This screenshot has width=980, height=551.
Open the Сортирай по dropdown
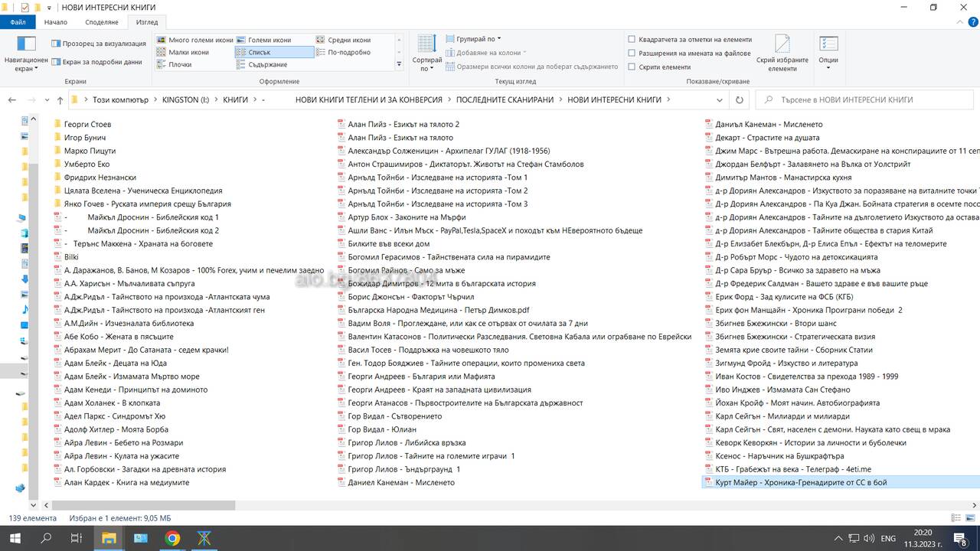(426, 54)
